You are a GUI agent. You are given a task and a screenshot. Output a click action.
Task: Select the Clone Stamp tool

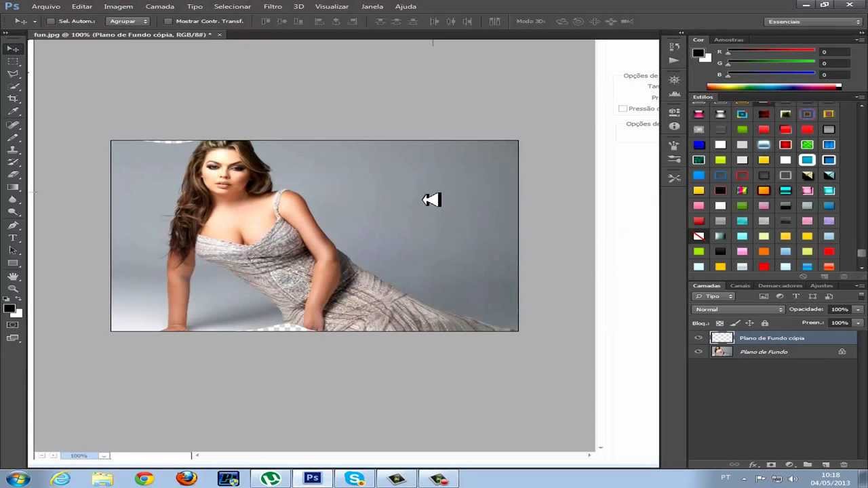pos(13,150)
